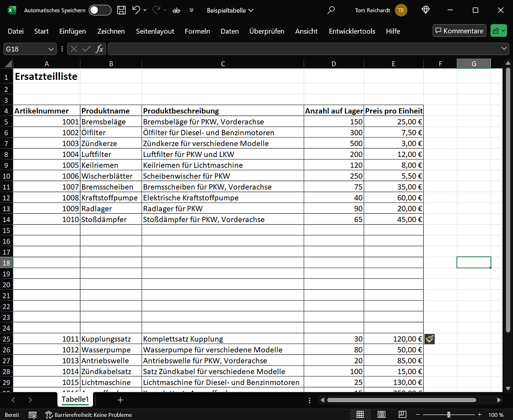This screenshot has width=513, height=420.
Task: Toggle the Automatisches Speichern switch
Action: [100, 10]
